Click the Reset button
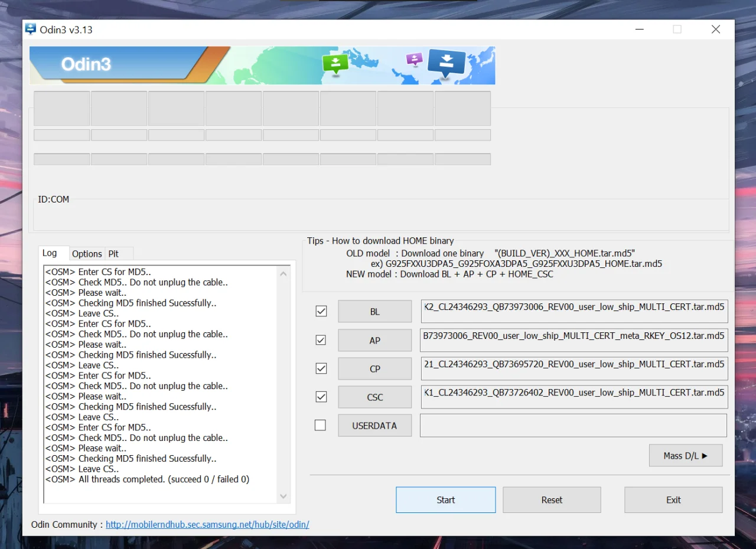The height and width of the screenshot is (549, 756). pos(552,500)
